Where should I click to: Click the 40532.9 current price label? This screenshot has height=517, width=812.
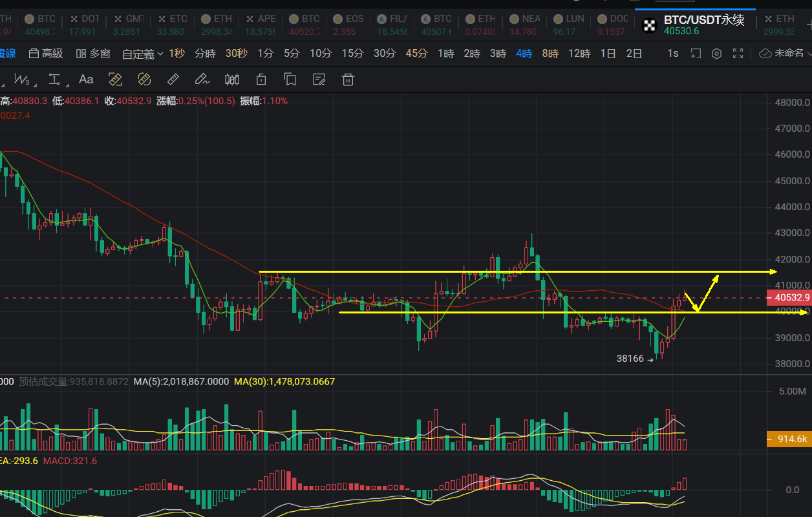[787, 298]
